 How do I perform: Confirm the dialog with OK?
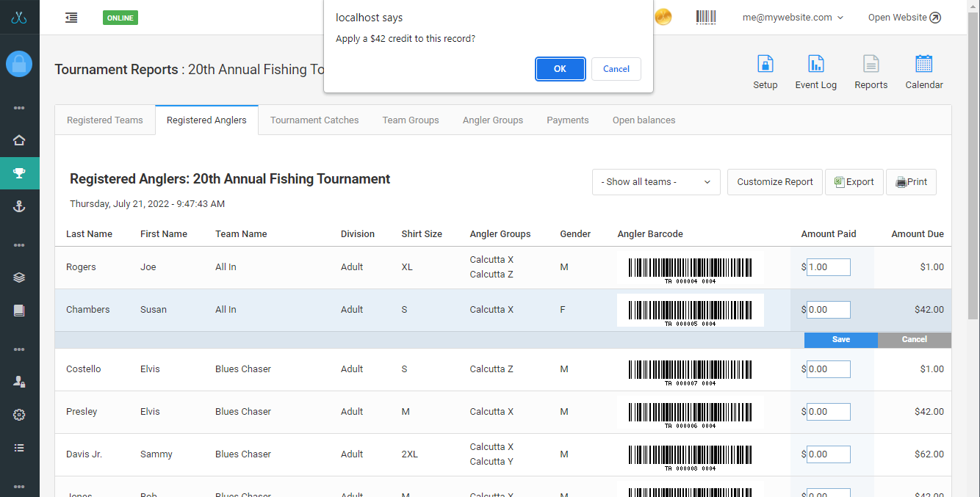560,69
